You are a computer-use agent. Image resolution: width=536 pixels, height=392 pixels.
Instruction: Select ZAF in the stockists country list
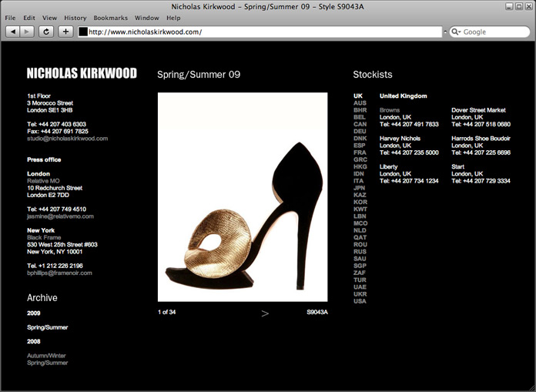[360, 273]
